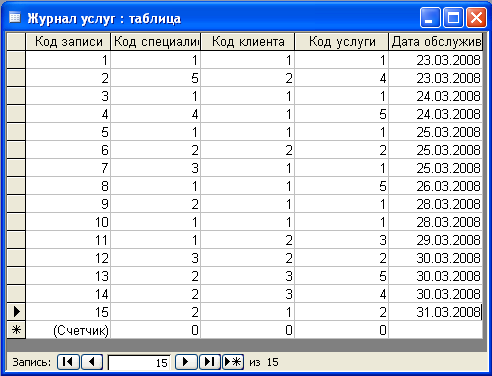Select the new record asterisk row selector
Viewport: 492px width, 376px height.
(x=16, y=330)
